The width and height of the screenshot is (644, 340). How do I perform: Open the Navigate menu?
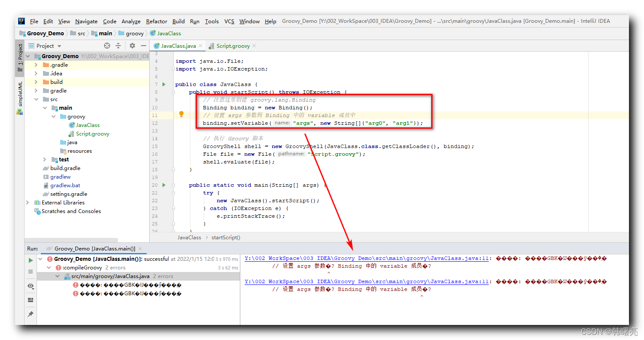tap(86, 21)
